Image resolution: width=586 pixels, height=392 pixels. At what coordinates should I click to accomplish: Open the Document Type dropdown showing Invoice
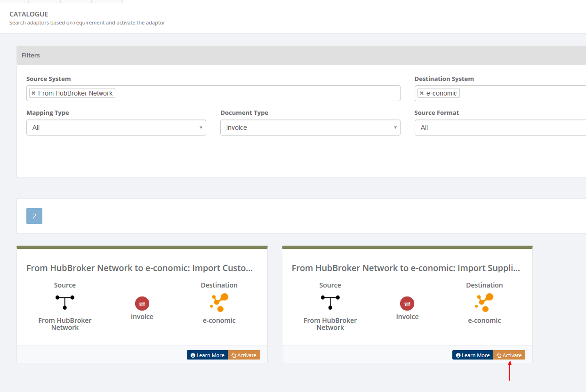point(310,128)
